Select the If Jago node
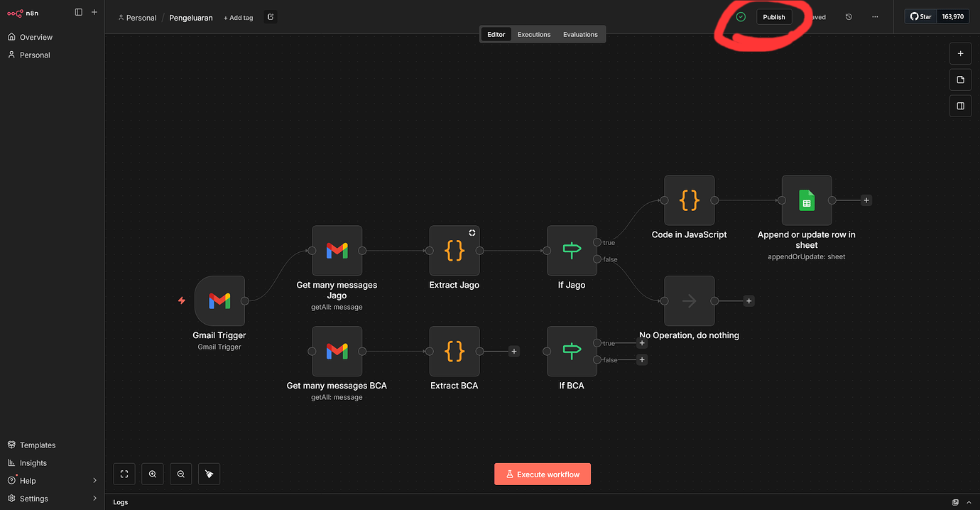Image resolution: width=980 pixels, height=510 pixels. (x=572, y=251)
